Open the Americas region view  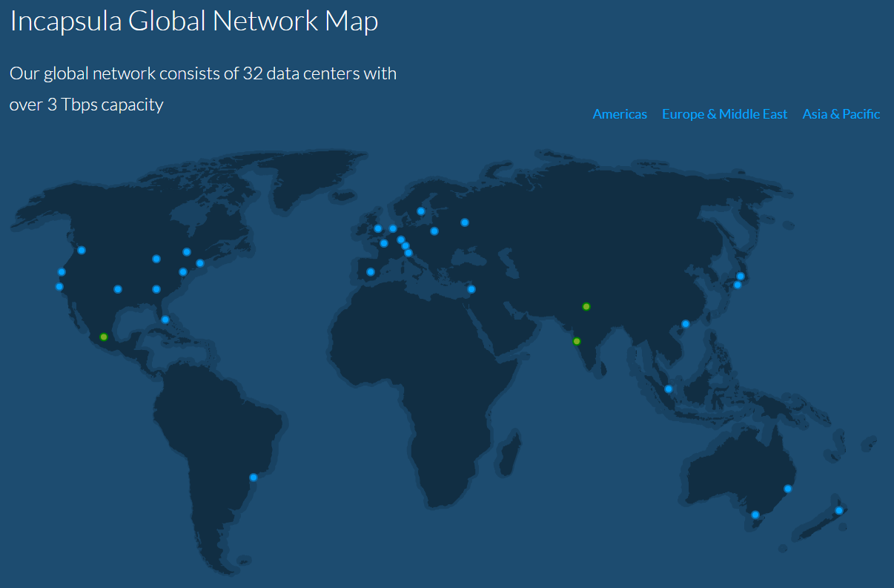click(620, 113)
